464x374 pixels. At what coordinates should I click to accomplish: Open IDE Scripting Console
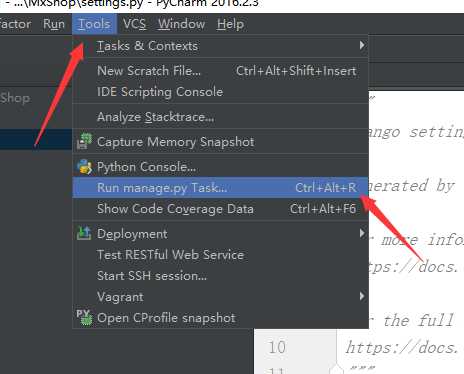point(220,92)
